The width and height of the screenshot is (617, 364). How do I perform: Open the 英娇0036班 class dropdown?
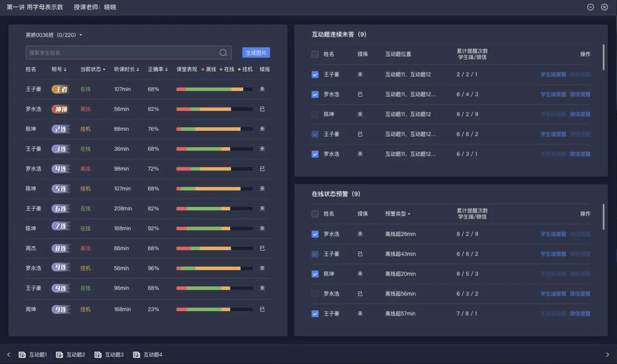point(54,35)
